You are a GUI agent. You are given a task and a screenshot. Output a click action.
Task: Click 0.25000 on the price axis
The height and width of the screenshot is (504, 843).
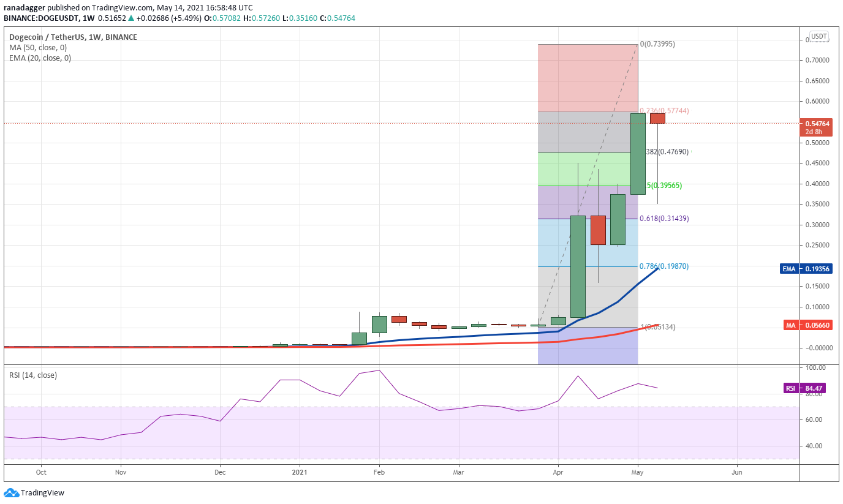(817, 246)
